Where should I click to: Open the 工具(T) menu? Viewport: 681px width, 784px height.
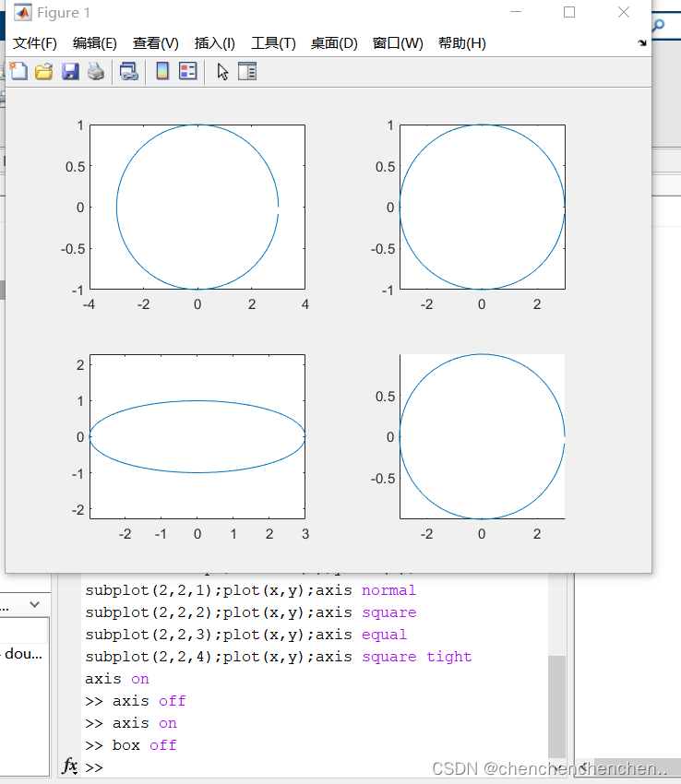(273, 43)
